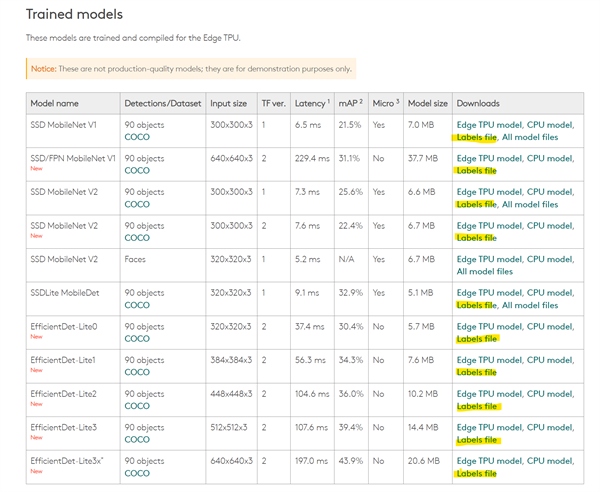Download Labels file for SSD MobileNet V1
The height and width of the screenshot is (492, 600).
pos(476,137)
